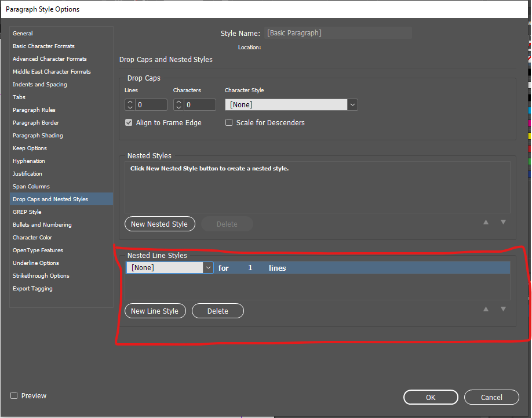Click the Drop Caps Lines value field

151,105
